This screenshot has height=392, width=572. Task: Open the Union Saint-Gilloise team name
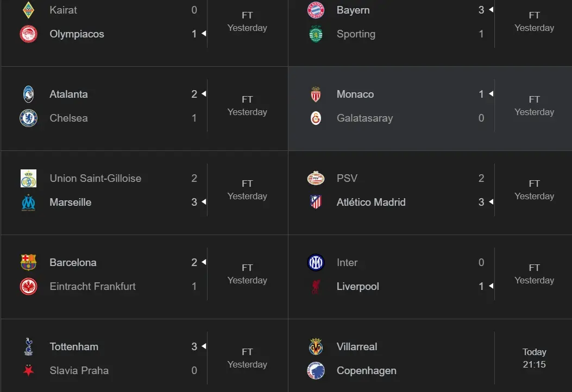[95, 178]
